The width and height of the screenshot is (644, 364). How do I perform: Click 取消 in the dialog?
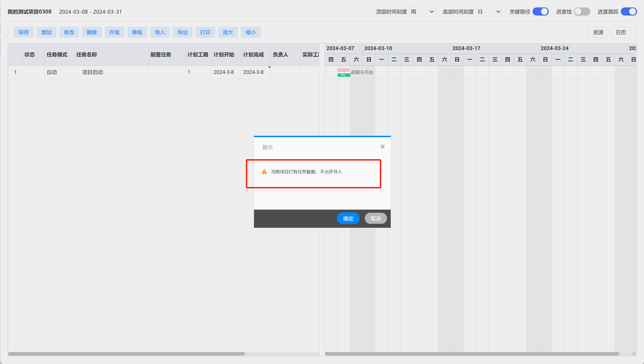tap(375, 218)
